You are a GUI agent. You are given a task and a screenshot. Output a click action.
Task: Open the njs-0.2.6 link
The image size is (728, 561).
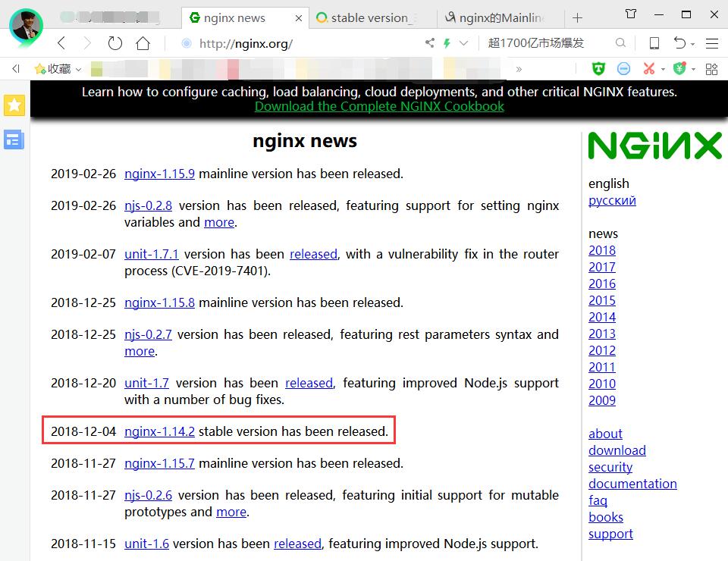point(148,496)
